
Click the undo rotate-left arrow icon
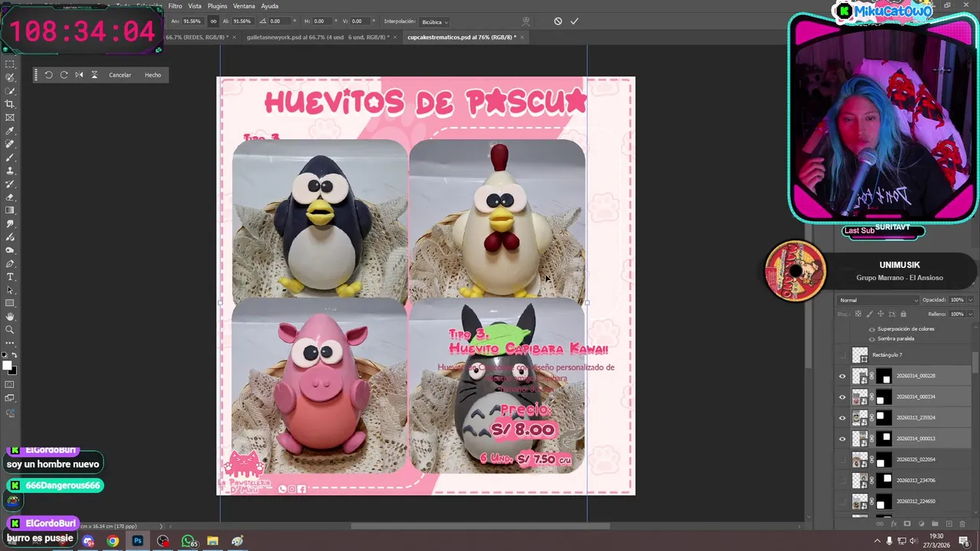(x=48, y=75)
